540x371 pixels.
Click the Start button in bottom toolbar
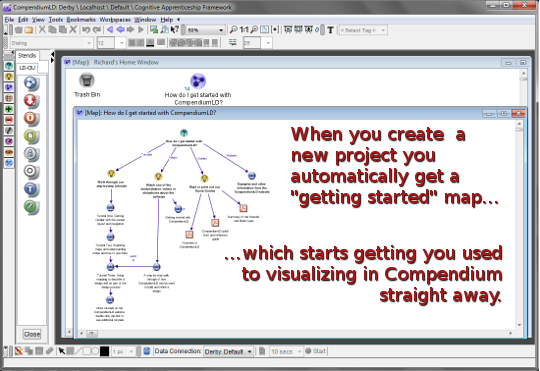315,351
